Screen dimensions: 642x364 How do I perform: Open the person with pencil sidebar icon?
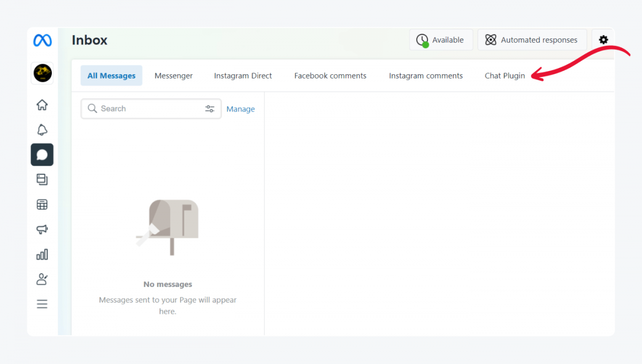(x=42, y=279)
